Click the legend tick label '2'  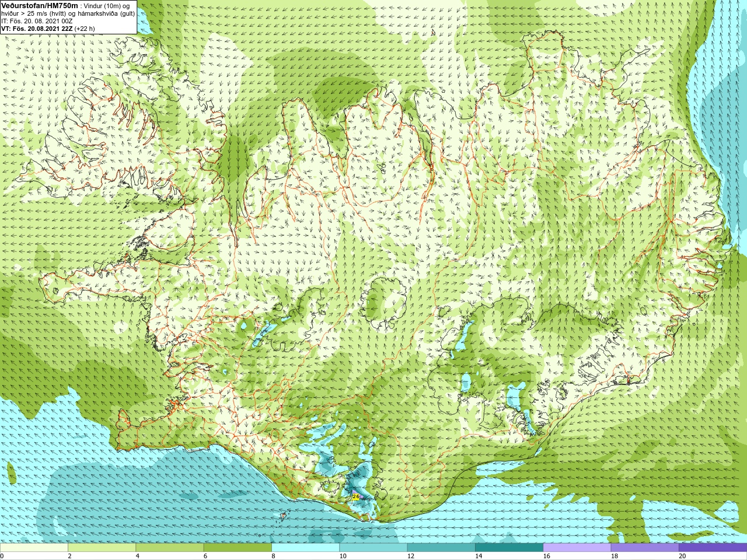(69, 556)
